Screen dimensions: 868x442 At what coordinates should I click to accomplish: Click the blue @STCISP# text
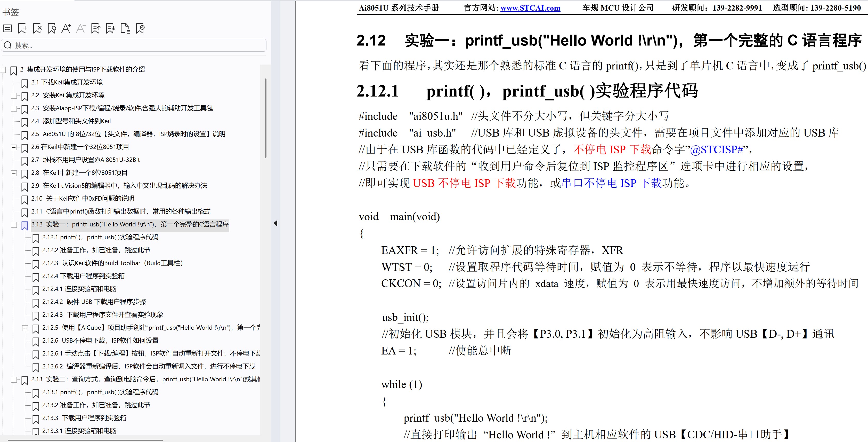717,149
